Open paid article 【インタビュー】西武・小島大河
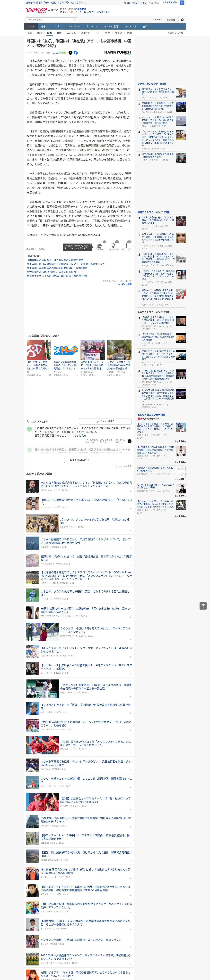The image size is (210, 980). tap(155, 428)
